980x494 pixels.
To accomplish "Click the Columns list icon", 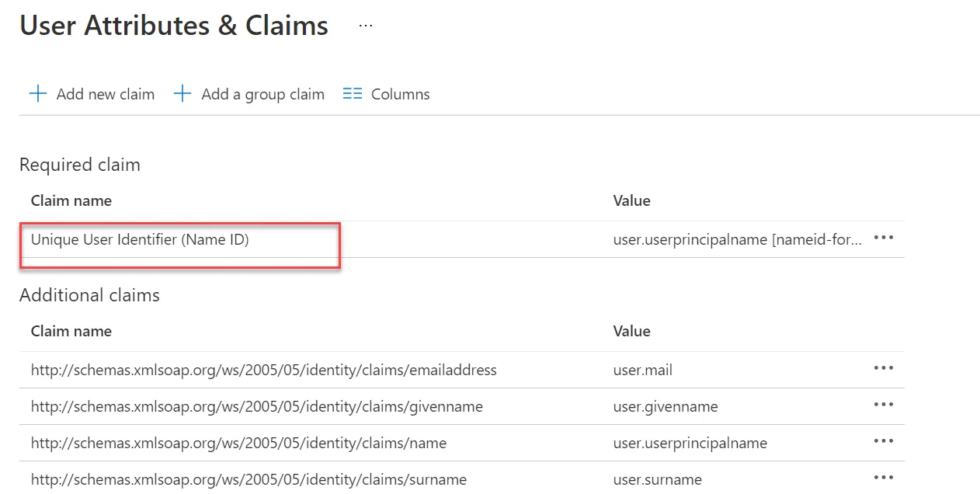I will point(353,94).
